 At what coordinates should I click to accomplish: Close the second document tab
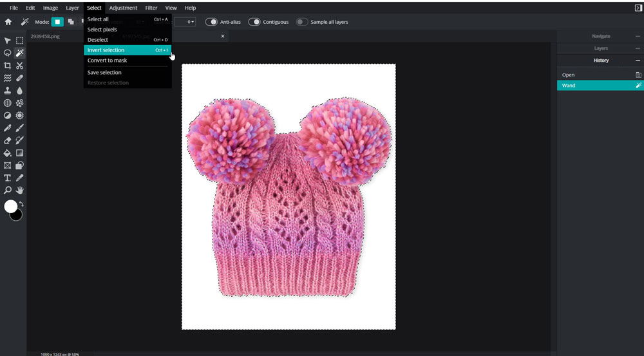point(223,36)
